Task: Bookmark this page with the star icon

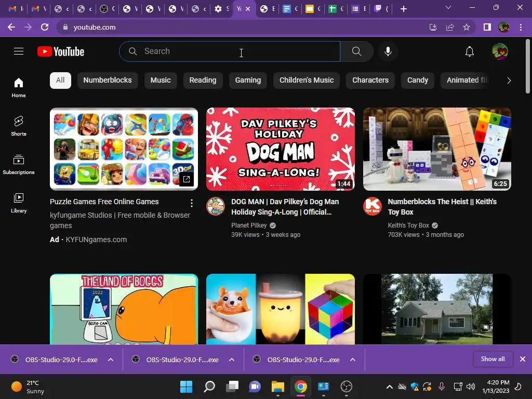Action: pyautogui.click(x=467, y=27)
